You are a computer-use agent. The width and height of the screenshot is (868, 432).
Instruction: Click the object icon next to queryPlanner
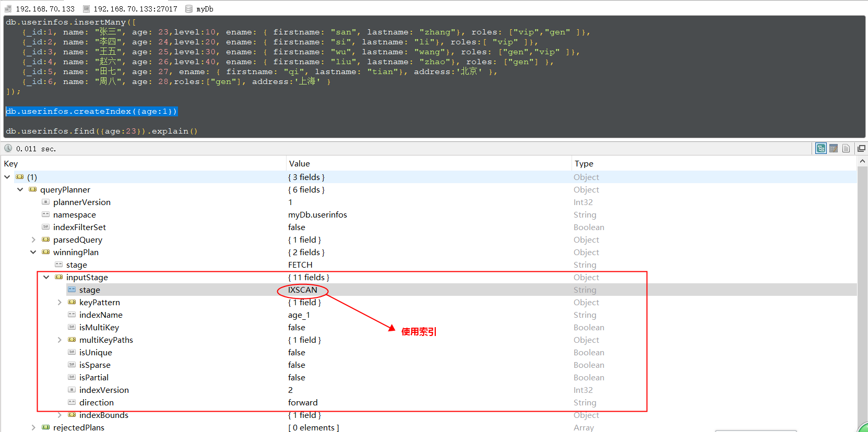33,189
